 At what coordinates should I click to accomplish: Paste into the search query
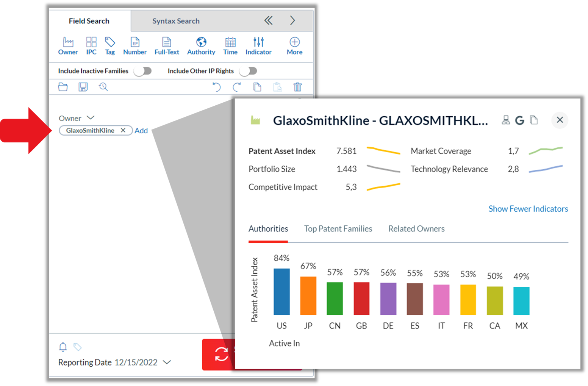point(277,87)
